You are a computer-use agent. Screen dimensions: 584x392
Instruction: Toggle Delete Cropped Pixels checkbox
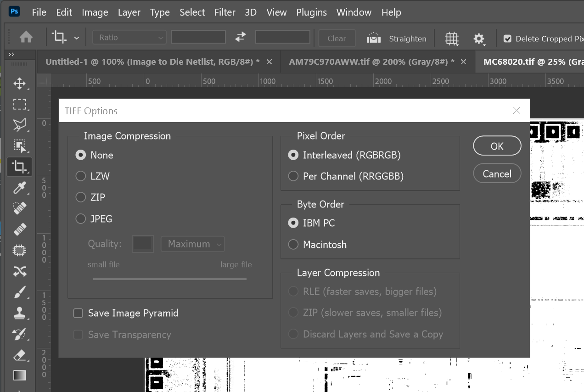tap(507, 39)
